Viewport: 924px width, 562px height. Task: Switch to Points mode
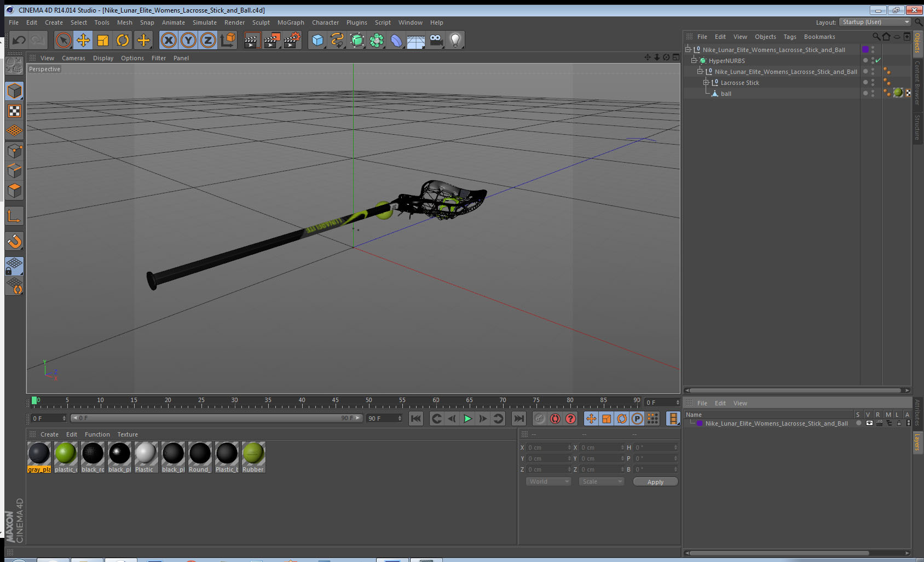click(14, 151)
